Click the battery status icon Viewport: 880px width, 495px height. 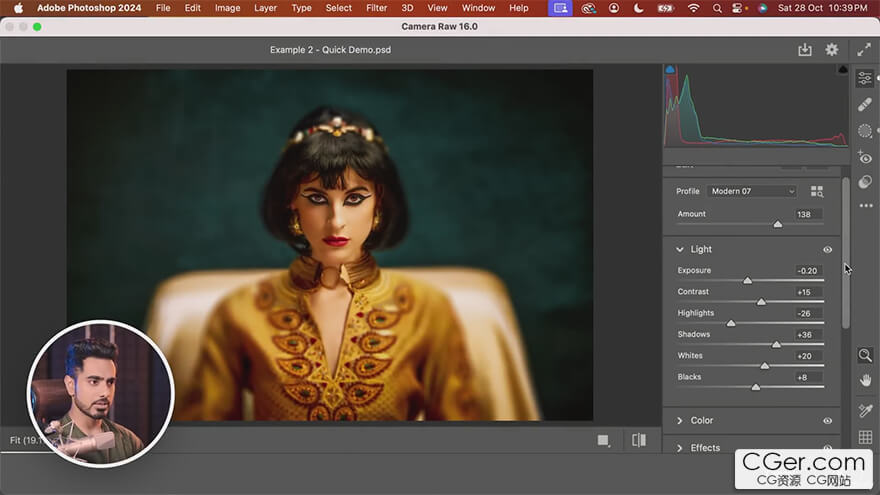[665, 8]
